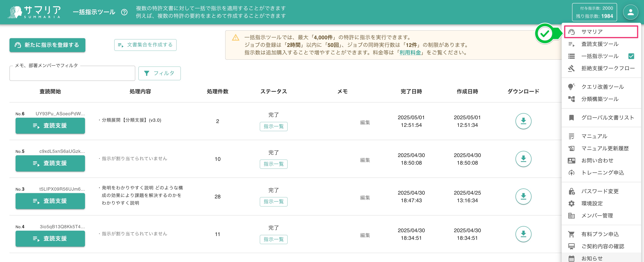Download results for job No.6

coord(523,121)
